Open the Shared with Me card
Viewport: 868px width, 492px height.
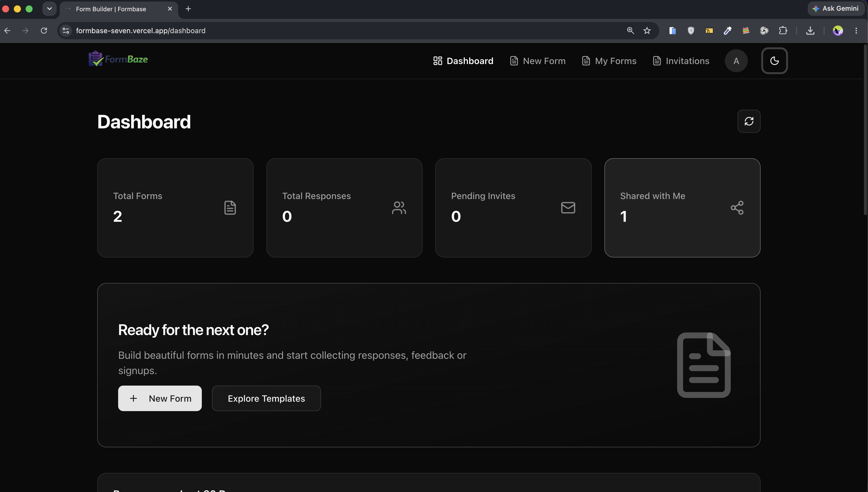682,208
